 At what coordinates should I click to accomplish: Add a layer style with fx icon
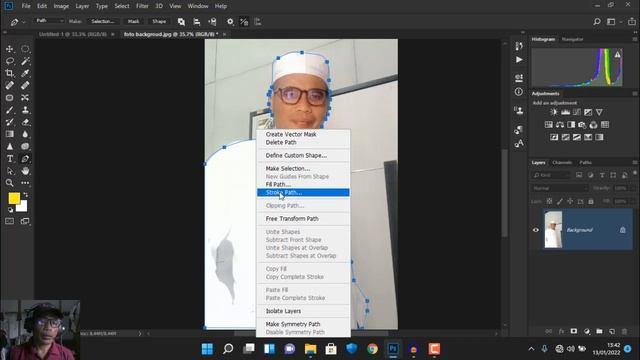pos(561,331)
